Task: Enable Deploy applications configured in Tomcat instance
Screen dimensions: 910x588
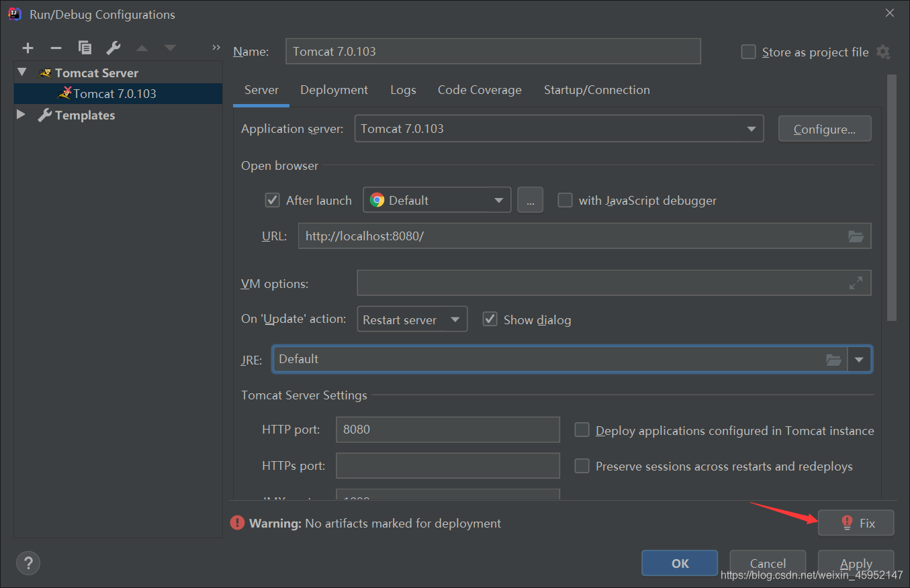Action: pos(582,430)
